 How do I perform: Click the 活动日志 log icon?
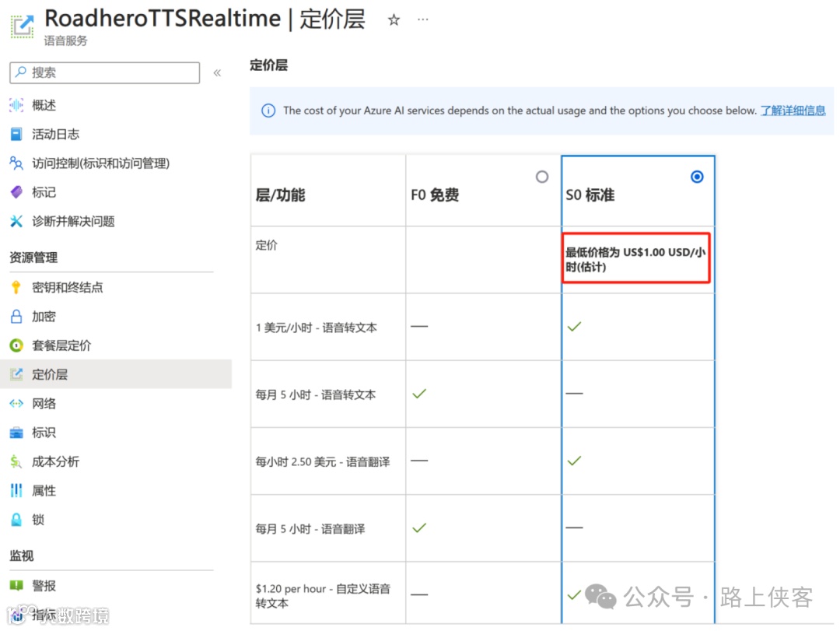[16, 134]
